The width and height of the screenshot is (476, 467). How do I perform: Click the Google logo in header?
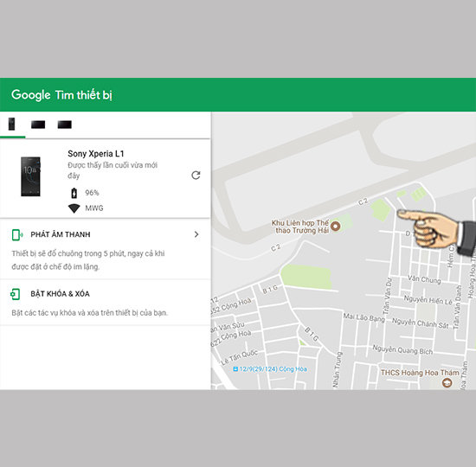click(x=31, y=94)
